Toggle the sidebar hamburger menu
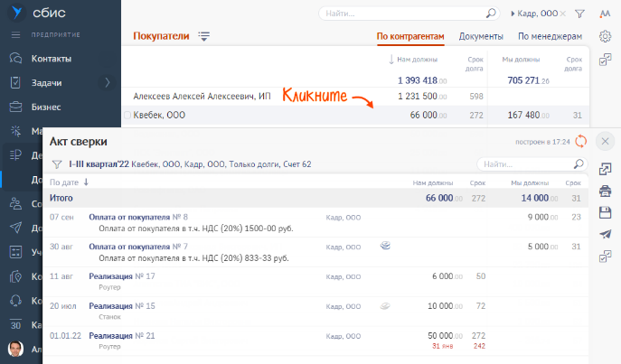Screen dimensions: 621x364 pos(16,35)
